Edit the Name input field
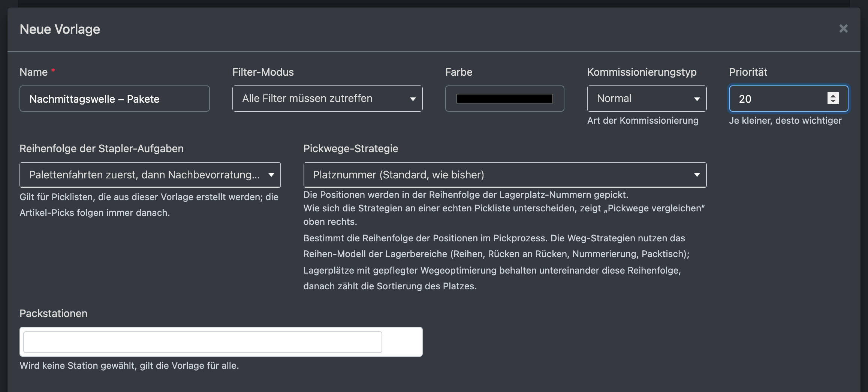 114,99
